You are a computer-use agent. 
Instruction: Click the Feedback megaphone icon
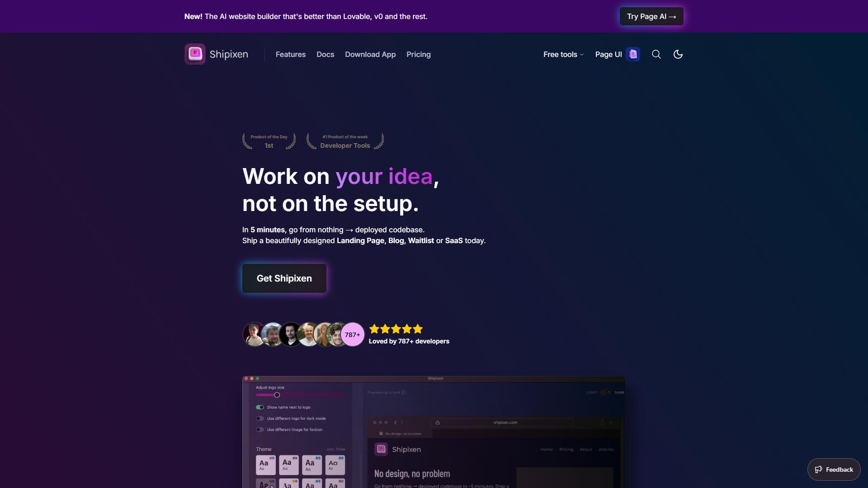pos(818,469)
